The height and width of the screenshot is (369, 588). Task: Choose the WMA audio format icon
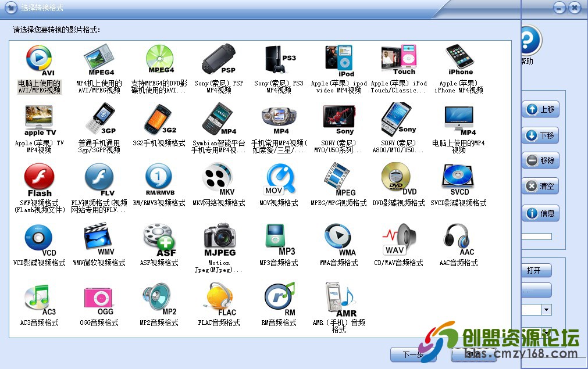340,240
